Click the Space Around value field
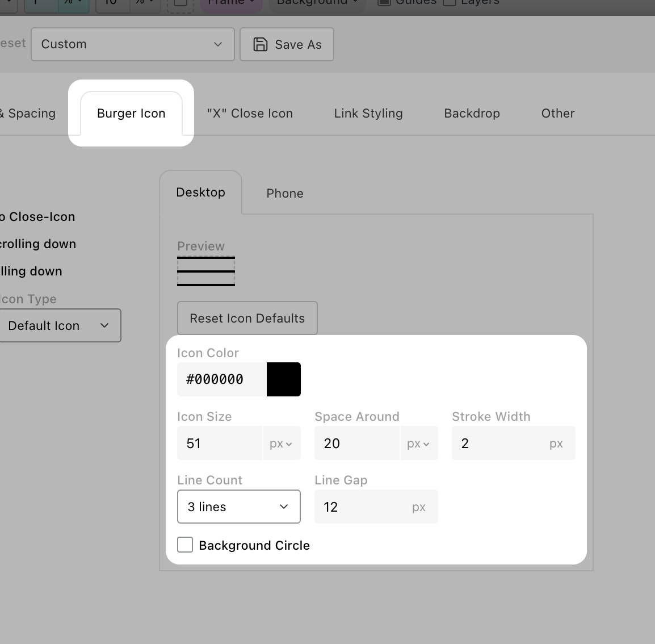Screen dimensions: 655x644 point(357,443)
